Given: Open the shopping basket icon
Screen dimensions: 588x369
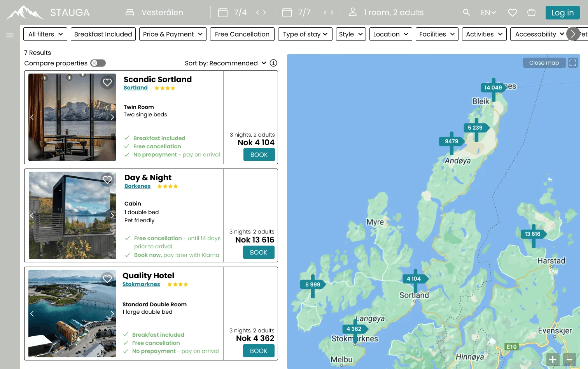Looking at the screenshot, I should click(x=531, y=12).
